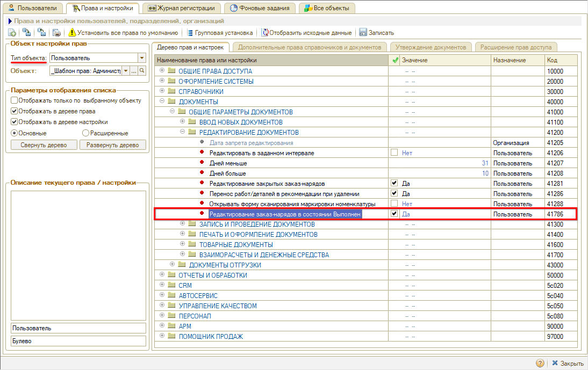Expand the 'АВТОСЕРВИС' tree node

tap(162, 295)
